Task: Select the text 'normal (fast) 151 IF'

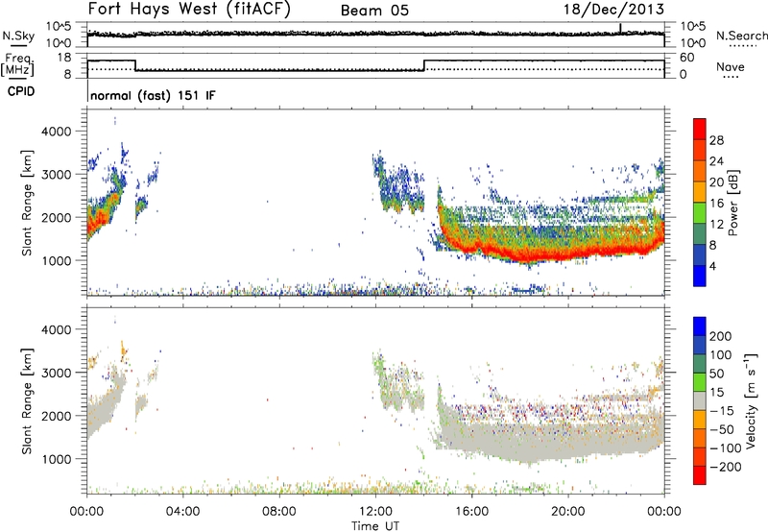Action: [153, 95]
